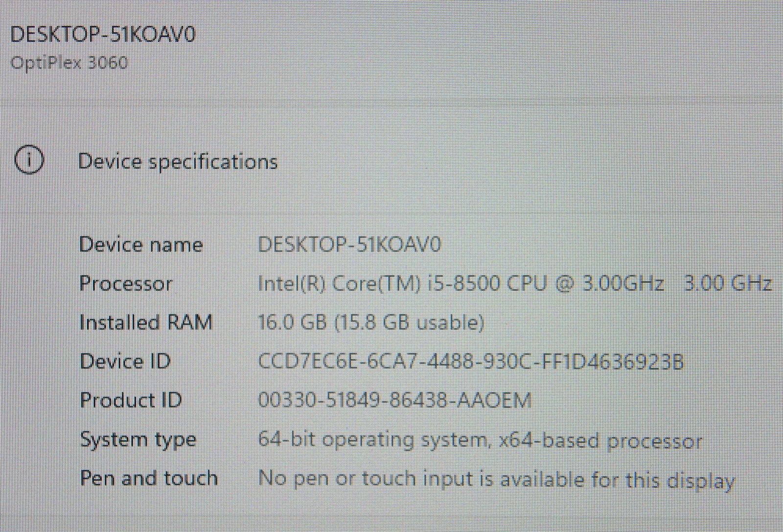This screenshot has height=532, width=783.
Task: Select the device name value DESKTOP-51KOAV0
Action: (349, 244)
